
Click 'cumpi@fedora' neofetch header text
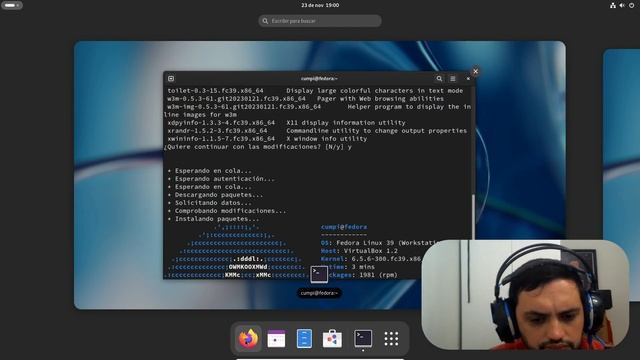pyautogui.click(x=344, y=227)
